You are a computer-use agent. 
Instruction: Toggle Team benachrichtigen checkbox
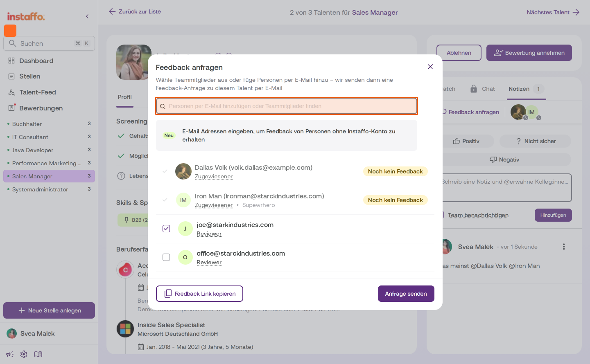(x=442, y=215)
